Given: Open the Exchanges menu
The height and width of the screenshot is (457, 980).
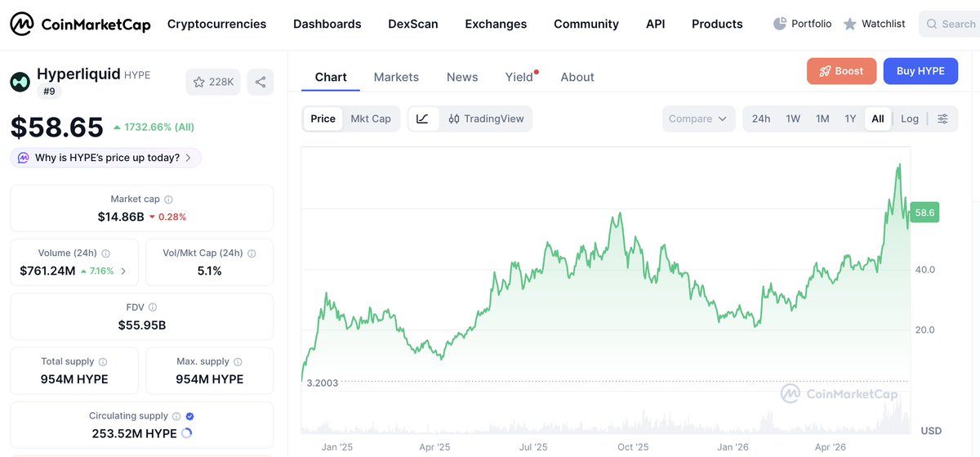Looking at the screenshot, I should pyautogui.click(x=496, y=24).
